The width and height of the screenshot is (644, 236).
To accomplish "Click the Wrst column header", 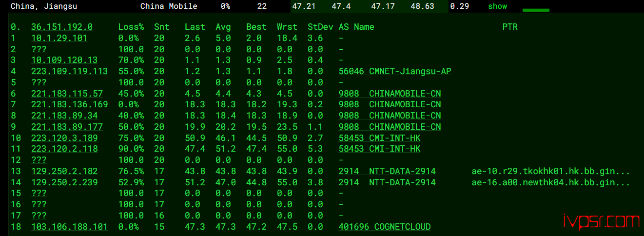I will (287, 27).
